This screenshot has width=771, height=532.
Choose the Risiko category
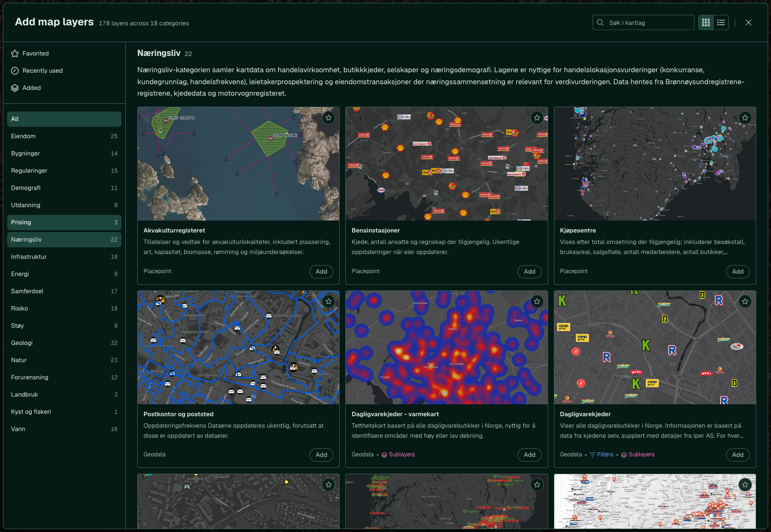[64, 309]
